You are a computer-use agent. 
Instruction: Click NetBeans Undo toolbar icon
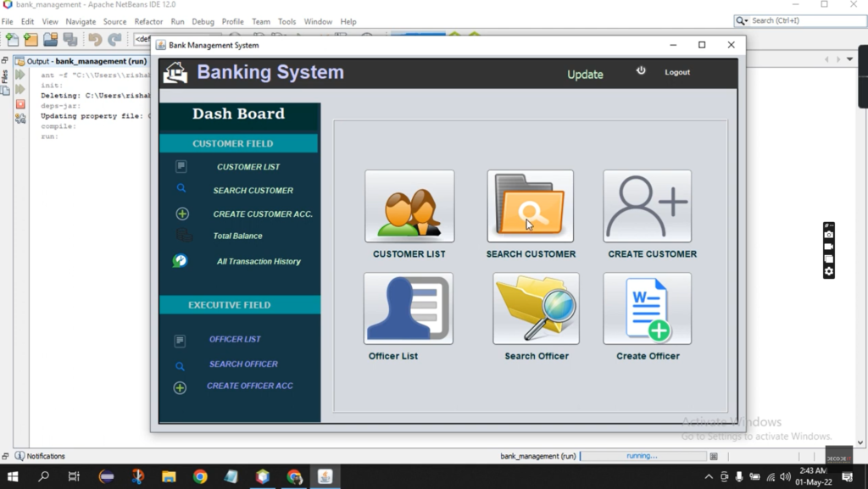click(x=95, y=39)
